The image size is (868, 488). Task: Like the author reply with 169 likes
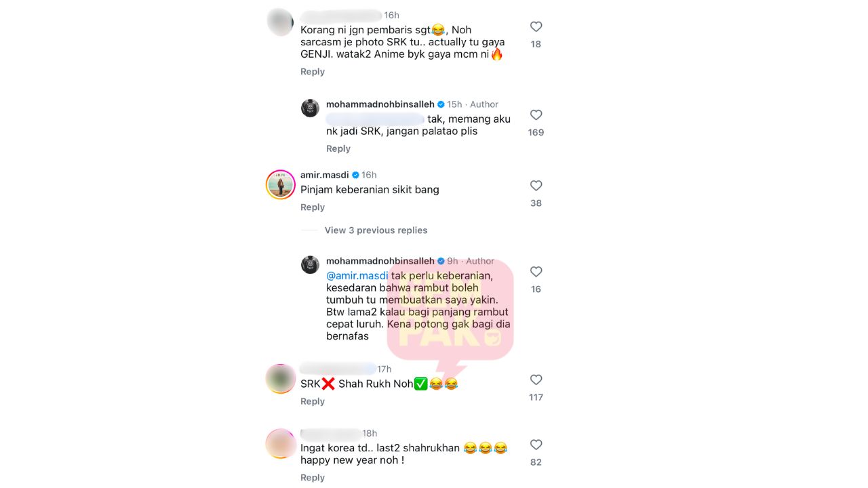pos(536,115)
